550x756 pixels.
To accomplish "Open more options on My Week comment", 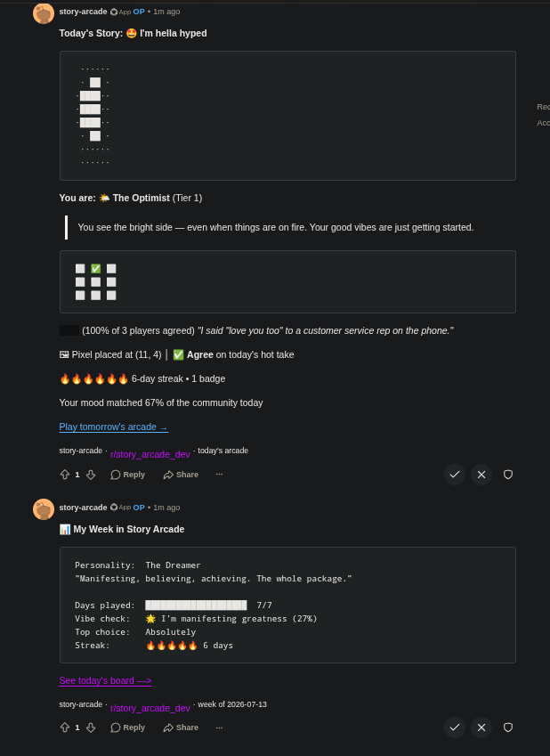I will pos(219,728).
